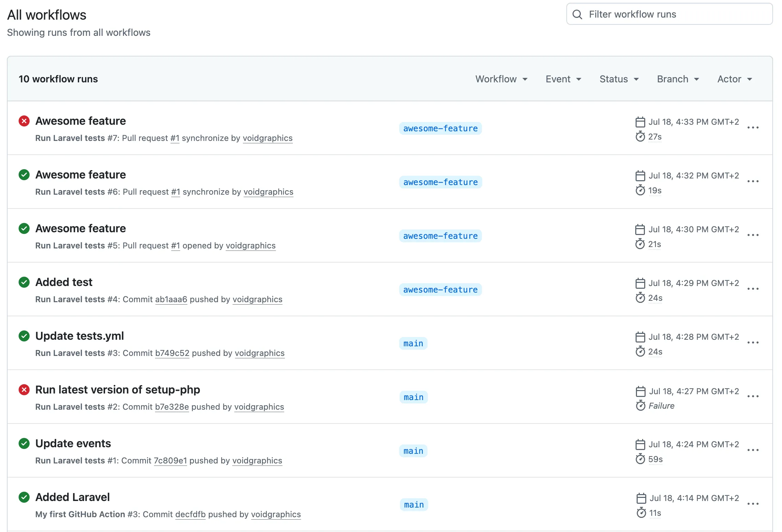782x532 pixels.
Task: Open the three-dot menu for Update tests.yml run
Action: coord(753,343)
